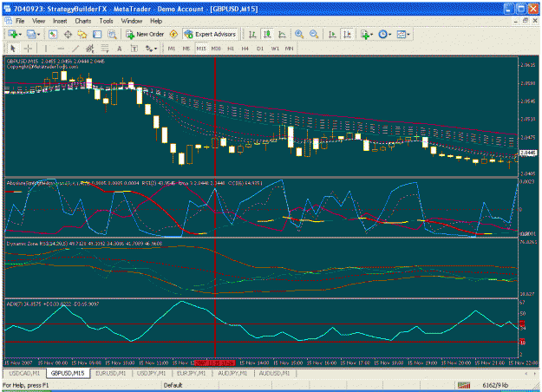This screenshot has width=542, height=392.
Task: Click the Indicators list icon
Action: [x=365, y=34]
